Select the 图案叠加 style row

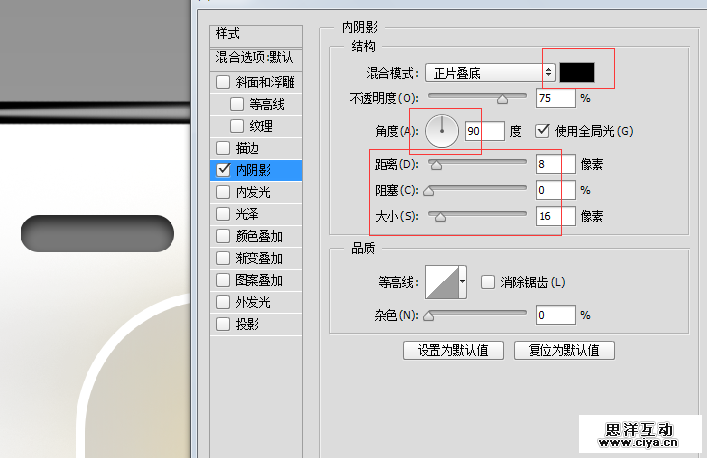256,280
